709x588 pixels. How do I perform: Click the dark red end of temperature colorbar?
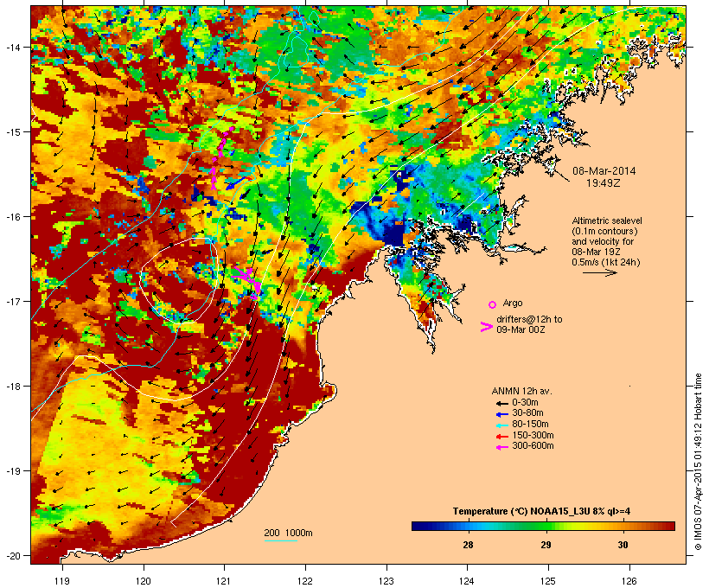(669, 526)
